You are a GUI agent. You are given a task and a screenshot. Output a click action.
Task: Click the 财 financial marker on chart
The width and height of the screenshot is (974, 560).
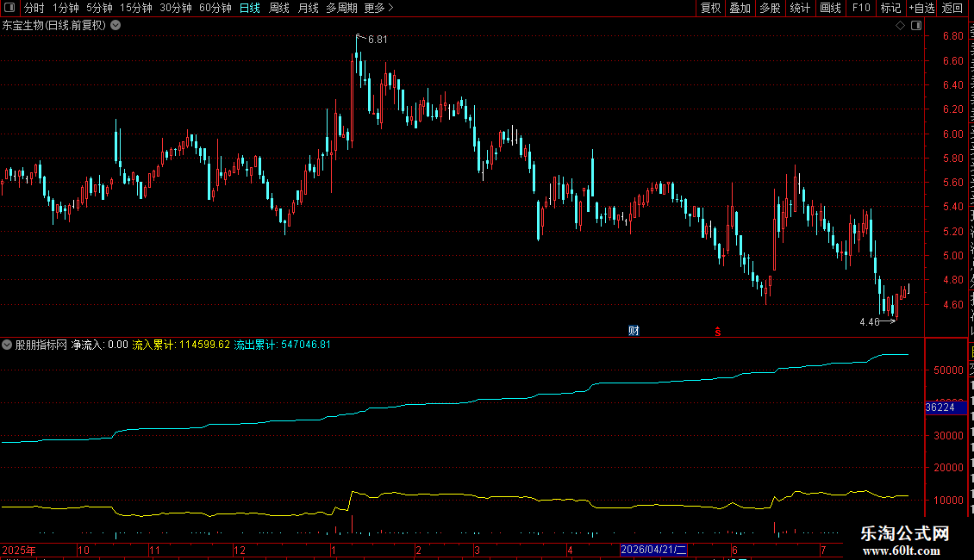tap(634, 331)
